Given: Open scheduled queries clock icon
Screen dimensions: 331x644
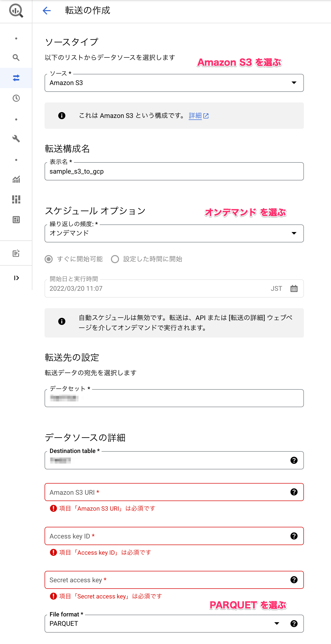Looking at the screenshot, I should pos(16,98).
